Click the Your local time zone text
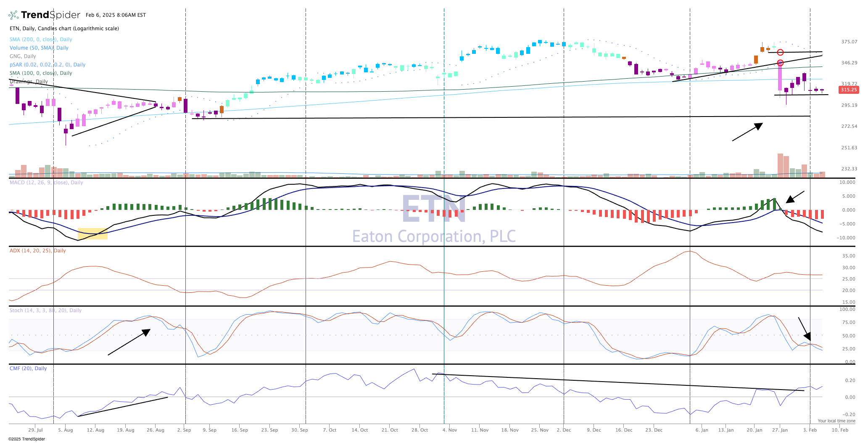868x443 pixels. coord(836,421)
